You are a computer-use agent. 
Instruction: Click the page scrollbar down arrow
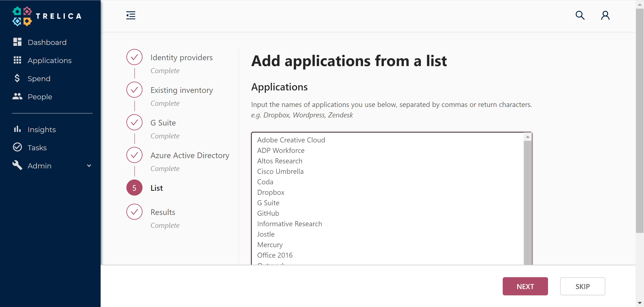pos(640,303)
